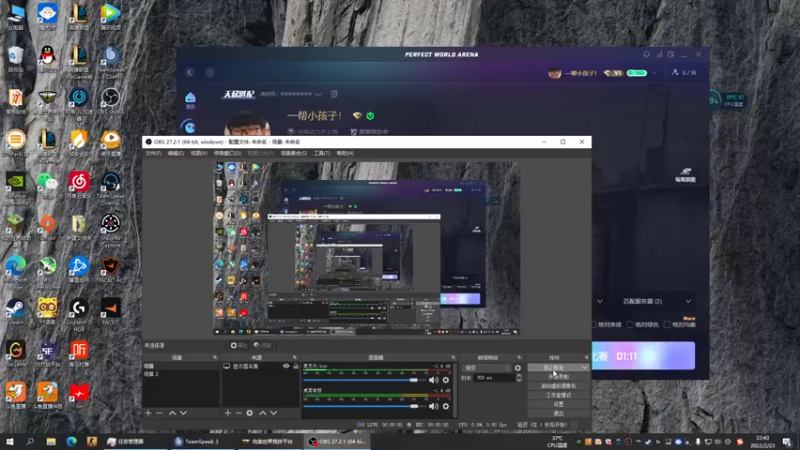Viewport: 800px width, 450px height.
Task: Toggle visibility eye of 显示器采集 source
Action: tap(286, 366)
